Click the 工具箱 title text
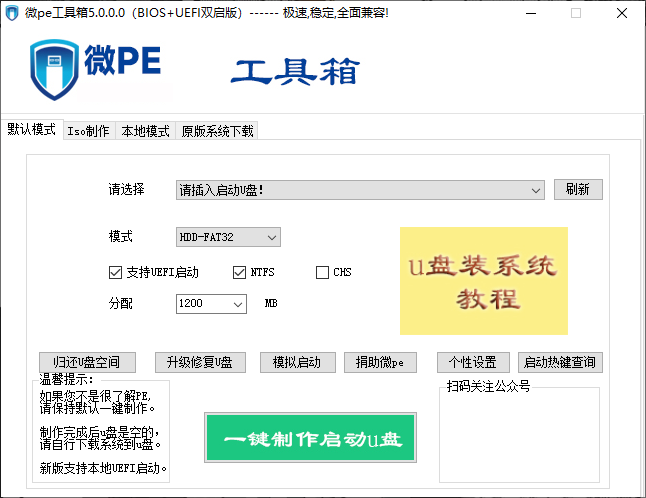646x498 pixels. click(x=295, y=72)
